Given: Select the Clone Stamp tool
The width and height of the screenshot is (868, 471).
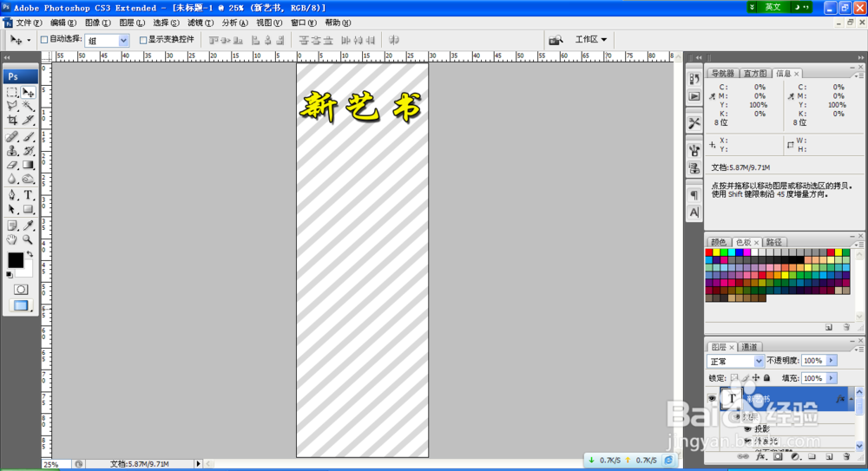Looking at the screenshot, I should (12, 151).
